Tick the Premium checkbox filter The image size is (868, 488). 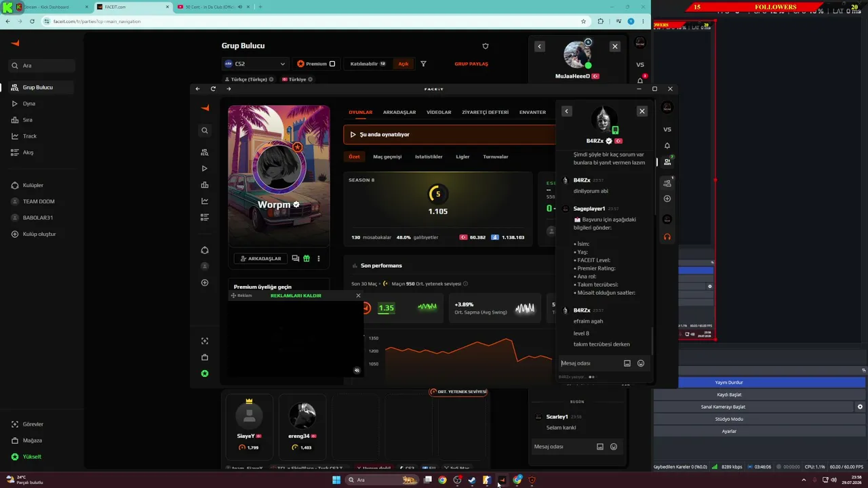coord(332,64)
